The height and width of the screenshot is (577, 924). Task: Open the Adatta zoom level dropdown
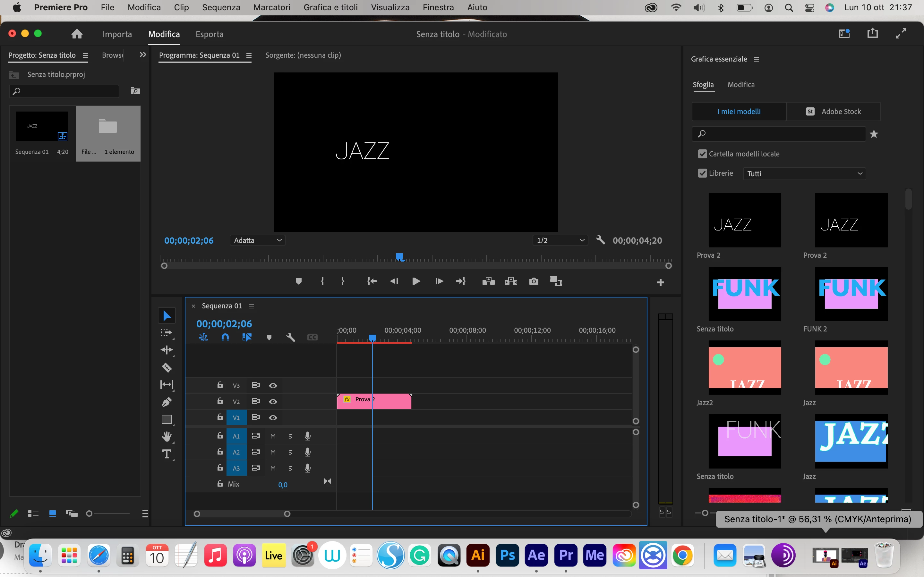(x=257, y=240)
